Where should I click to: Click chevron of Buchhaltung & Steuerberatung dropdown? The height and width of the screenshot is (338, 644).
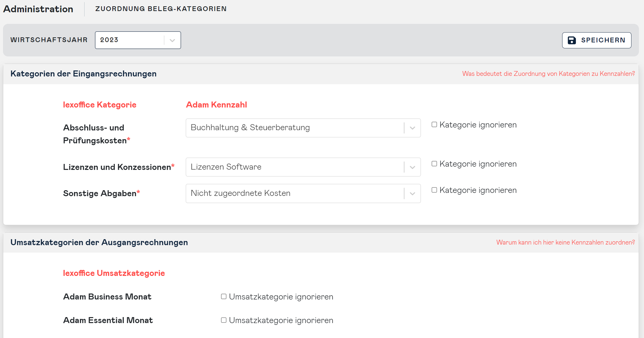413,128
